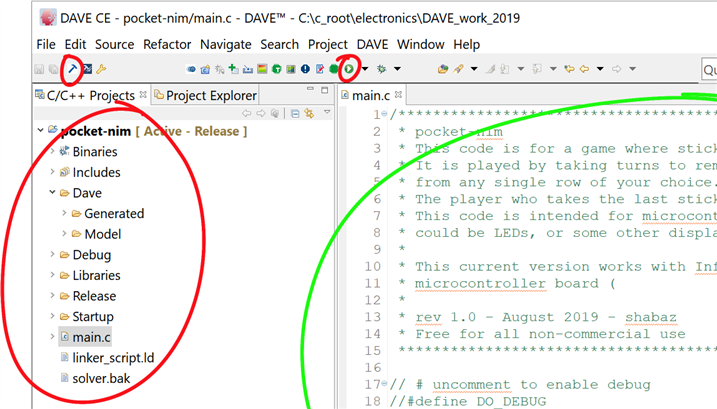
Task: Click the dark blue waveform toolbar icon
Action: pos(87,69)
